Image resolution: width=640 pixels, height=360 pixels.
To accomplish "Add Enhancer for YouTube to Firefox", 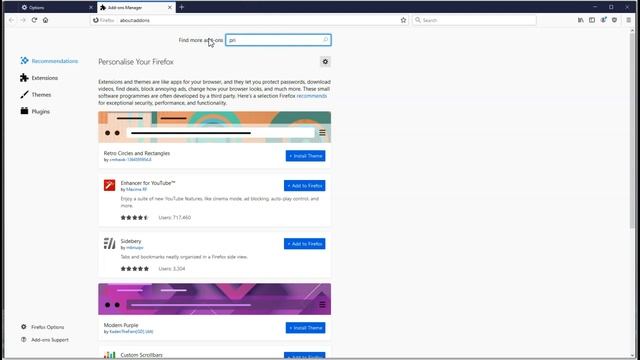I will coord(304,186).
